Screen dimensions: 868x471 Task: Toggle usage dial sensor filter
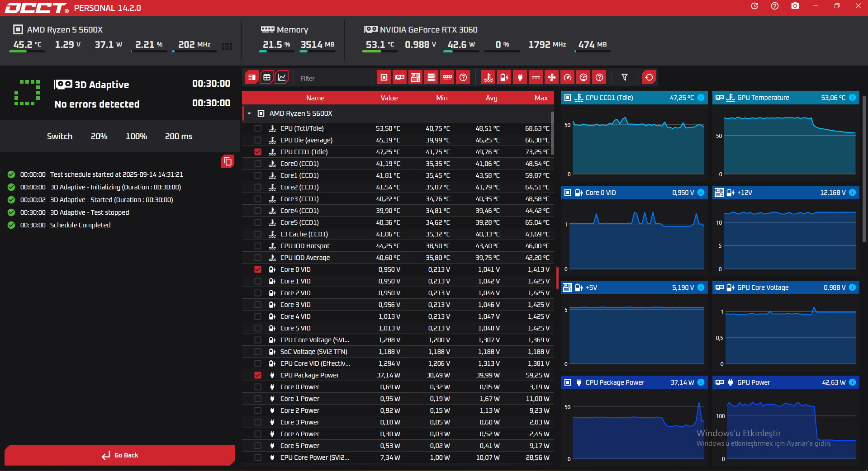coord(583,77)
